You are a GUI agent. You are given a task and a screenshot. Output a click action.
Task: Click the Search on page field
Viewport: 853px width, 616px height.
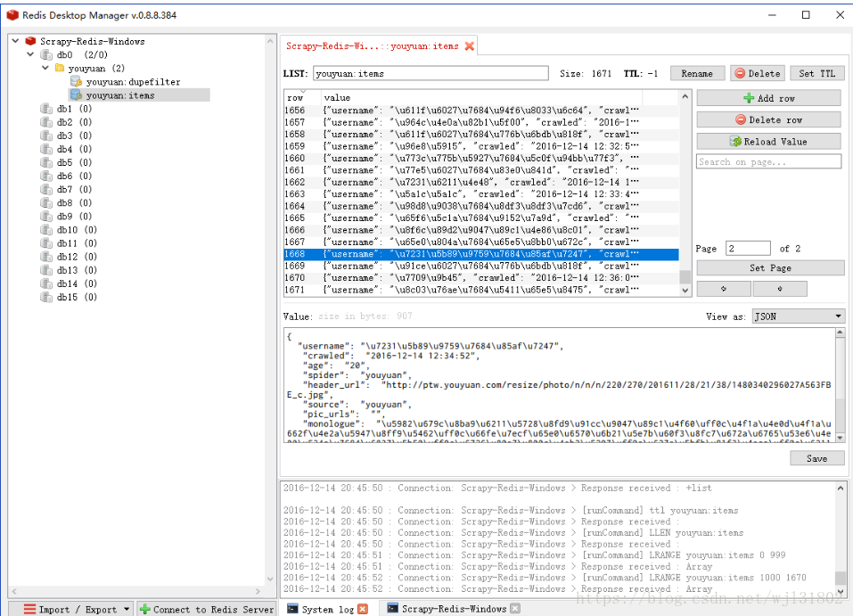tap(769, 161)
